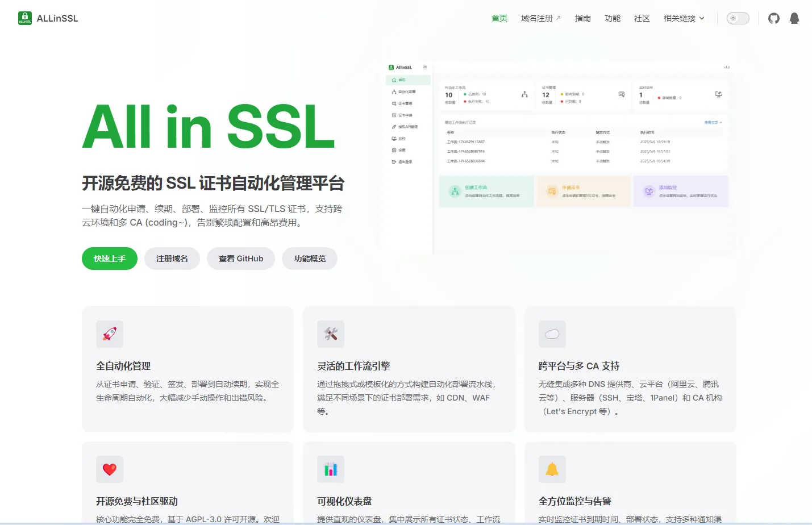Click the 可视化仪表盘 card heading

click(344, 501)
